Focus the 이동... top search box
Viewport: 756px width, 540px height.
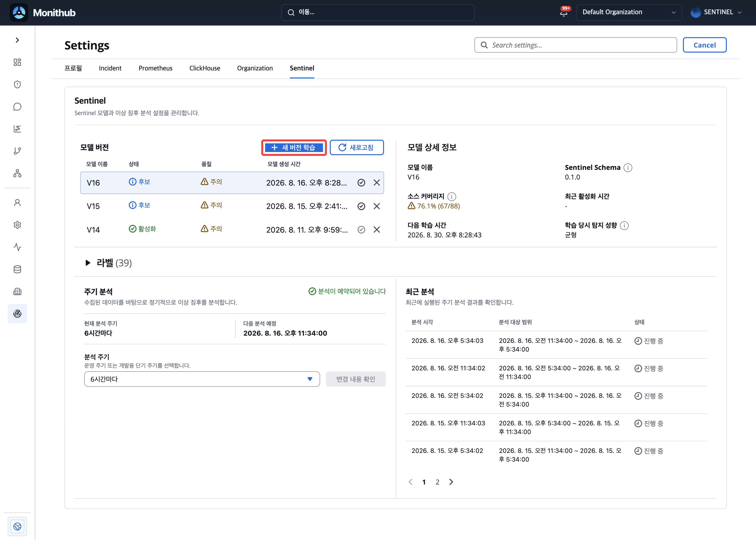point(378,12)
